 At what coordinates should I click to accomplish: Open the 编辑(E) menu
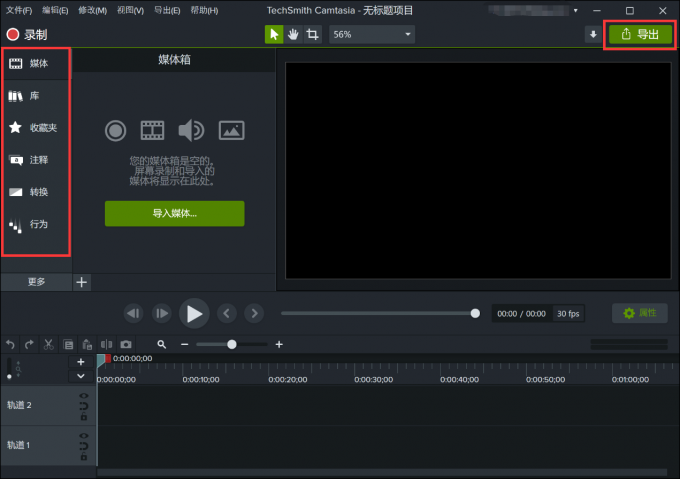coord(55,10)
